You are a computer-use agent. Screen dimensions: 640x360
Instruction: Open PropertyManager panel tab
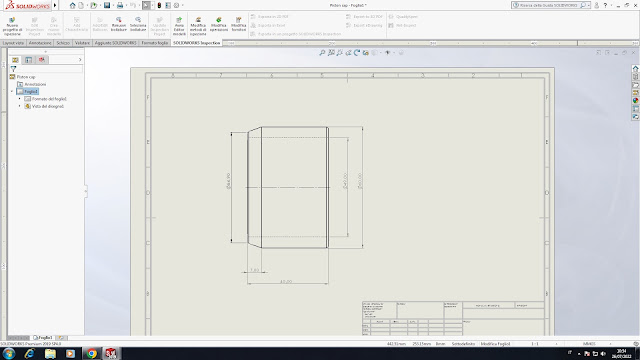(28, 60)
